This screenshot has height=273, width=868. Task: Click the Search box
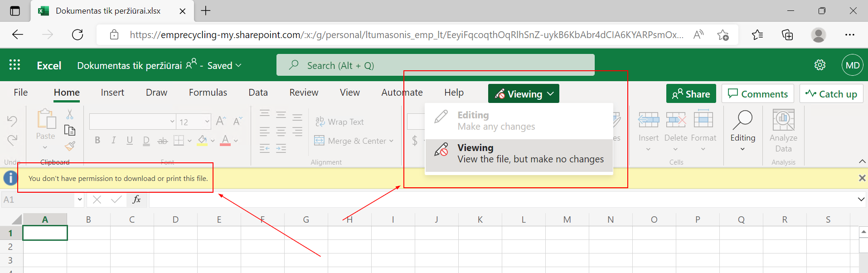coord(435,65)
